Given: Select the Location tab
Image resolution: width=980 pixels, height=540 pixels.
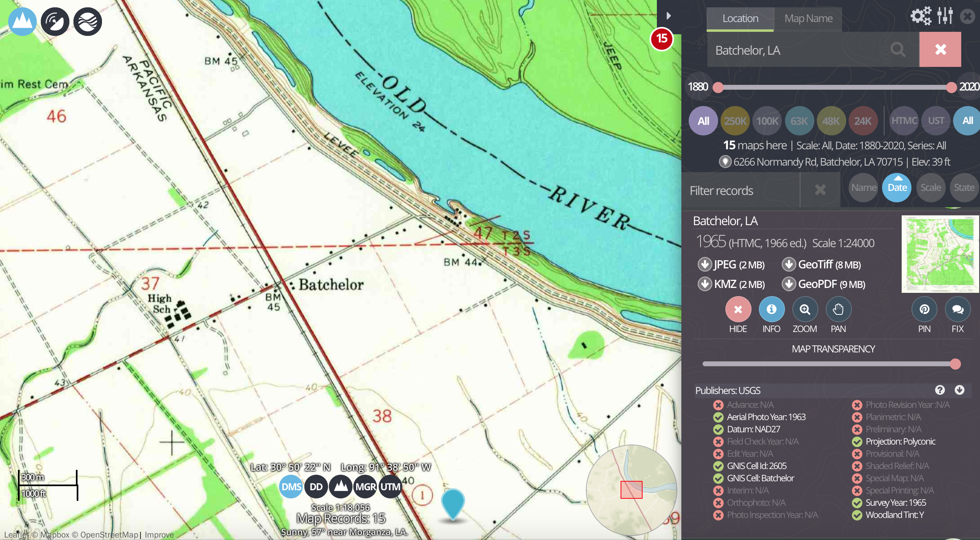Looking at the screenshot, I should [x=740, y=19].
